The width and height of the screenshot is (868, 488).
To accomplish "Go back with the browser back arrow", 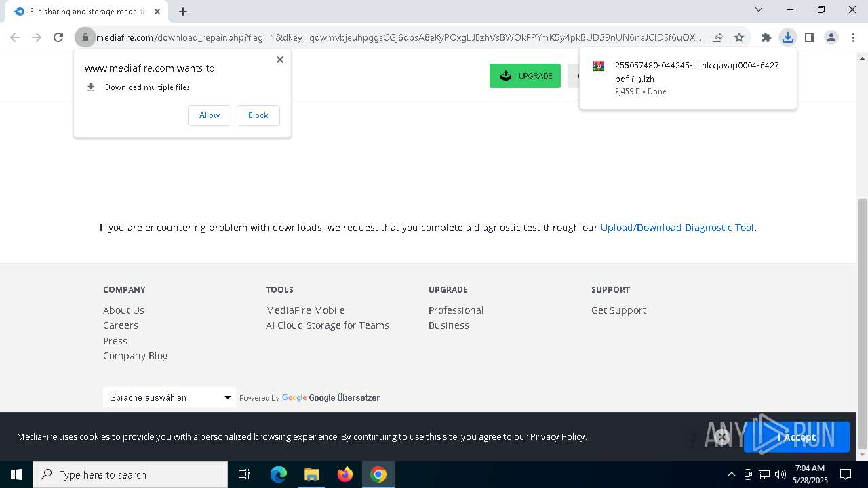I will [x=15, y=37].
